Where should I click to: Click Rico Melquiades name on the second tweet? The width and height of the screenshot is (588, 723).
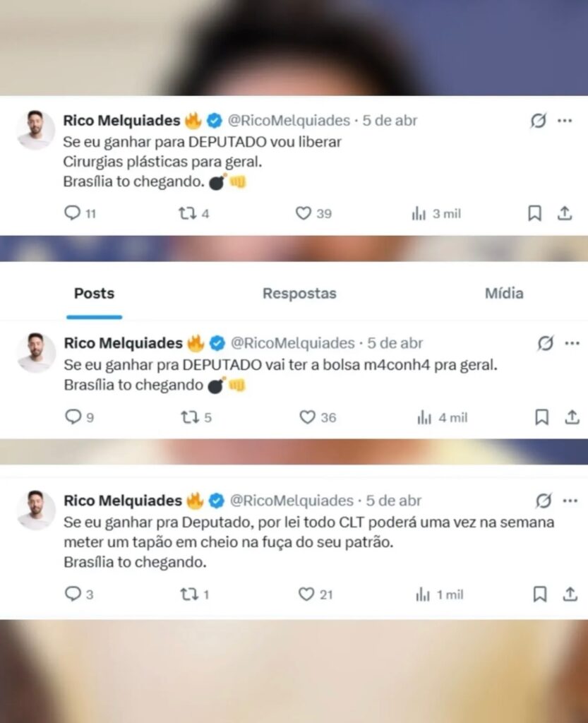[x=123, y=343]
